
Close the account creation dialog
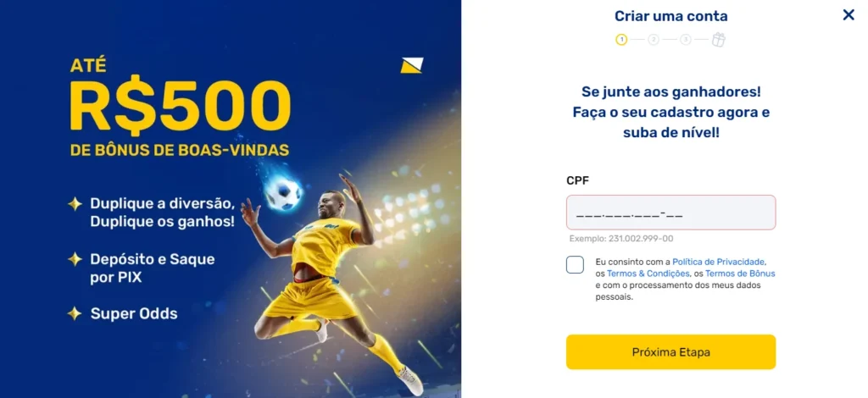[x=848, y=15]
